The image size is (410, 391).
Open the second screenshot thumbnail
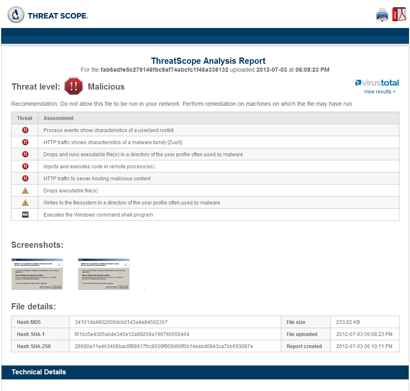(104, 274)
